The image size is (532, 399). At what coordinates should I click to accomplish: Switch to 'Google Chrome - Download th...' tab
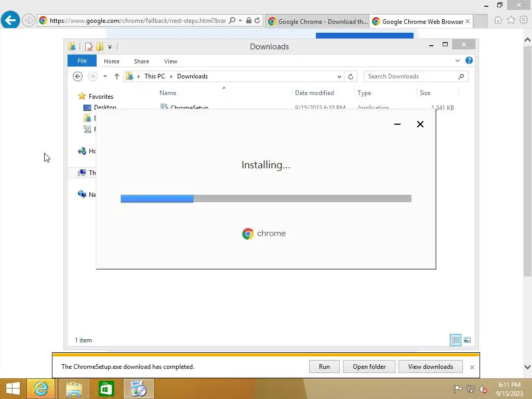[x=317, y=21]
